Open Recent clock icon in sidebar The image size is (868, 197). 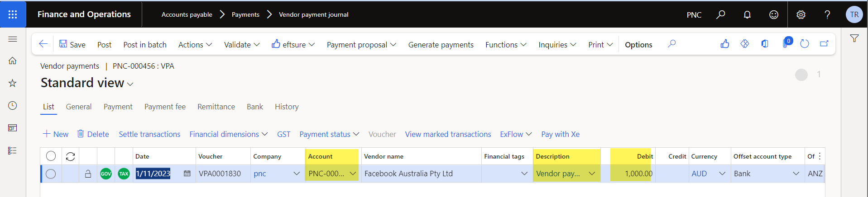(13, 105)
